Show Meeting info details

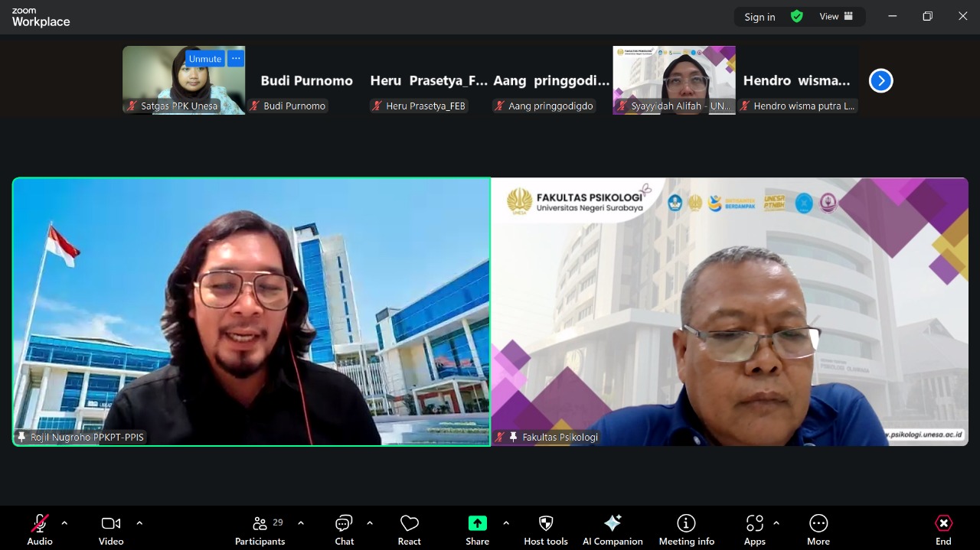pyautogui.click(x=686, y=529)
